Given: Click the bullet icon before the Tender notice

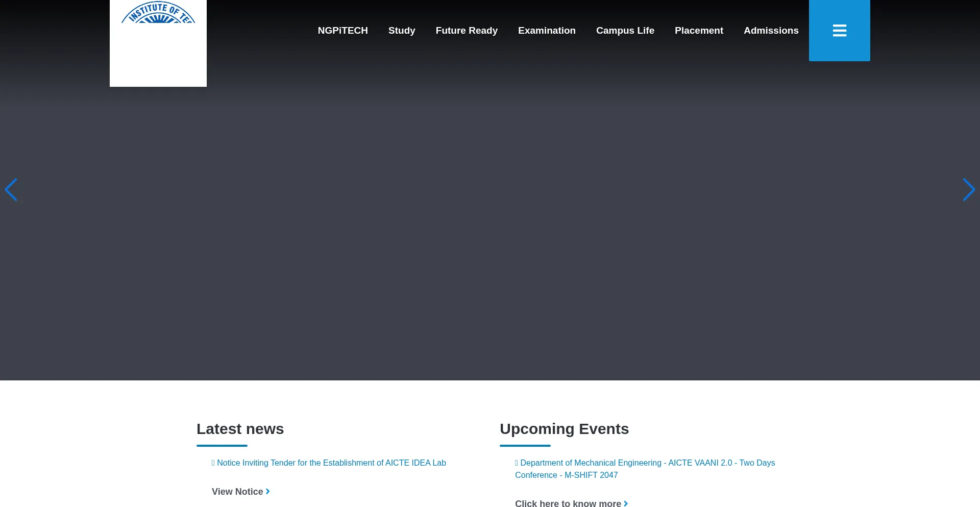Looking at the screenshot, I should pos(213,463).
